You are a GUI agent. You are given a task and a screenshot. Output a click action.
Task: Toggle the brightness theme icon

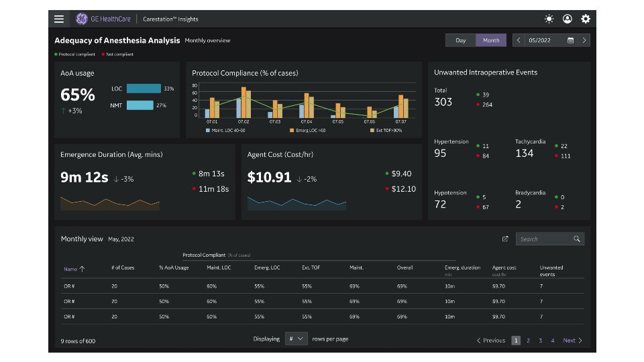click(x=549, y=19)
